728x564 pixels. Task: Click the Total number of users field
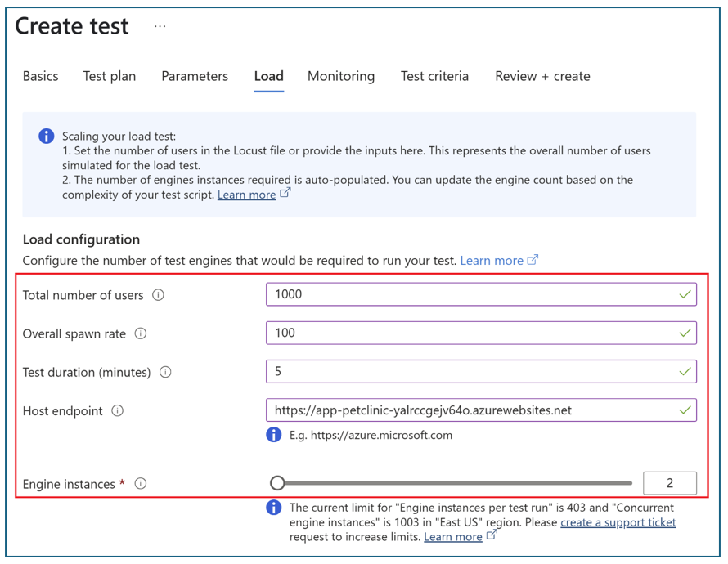coord(470,294)
